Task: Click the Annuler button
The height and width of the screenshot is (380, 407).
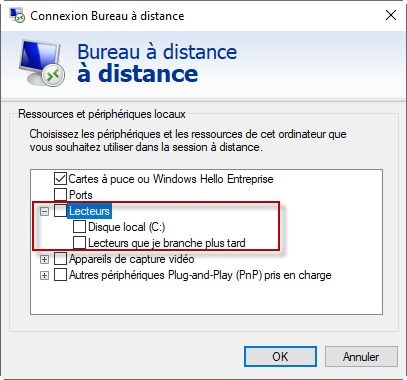Action: point(361,357)
